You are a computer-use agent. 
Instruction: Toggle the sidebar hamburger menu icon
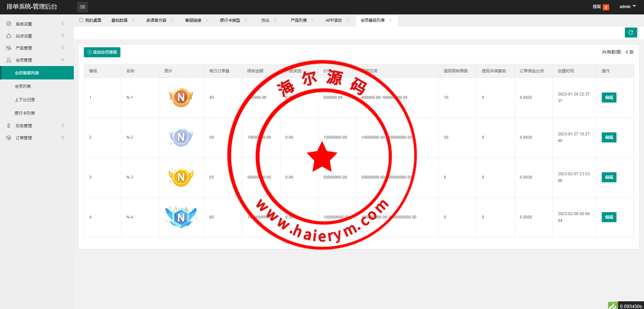pos(82,7)
